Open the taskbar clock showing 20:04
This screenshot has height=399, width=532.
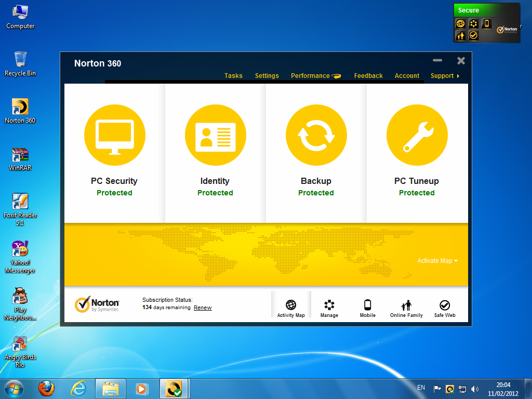[503, 389]
